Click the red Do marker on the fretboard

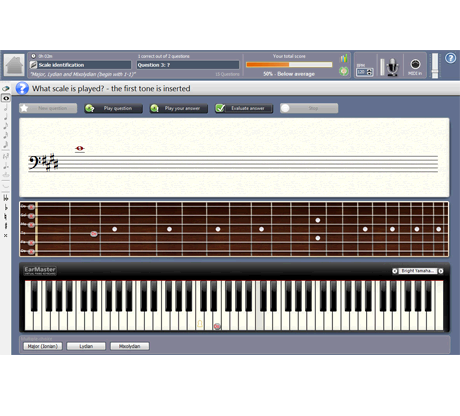tap(94, 234)
